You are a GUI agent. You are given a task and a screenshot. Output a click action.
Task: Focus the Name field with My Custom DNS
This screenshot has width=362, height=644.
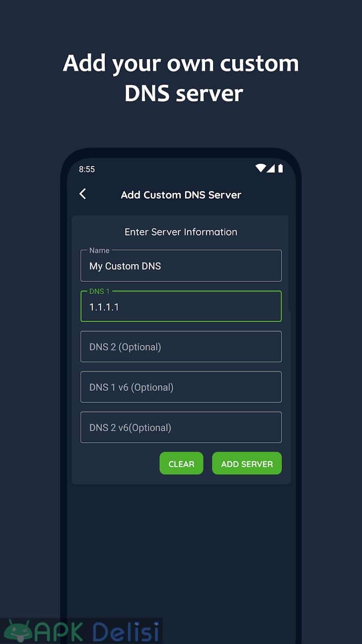click(x=181, y=266)
